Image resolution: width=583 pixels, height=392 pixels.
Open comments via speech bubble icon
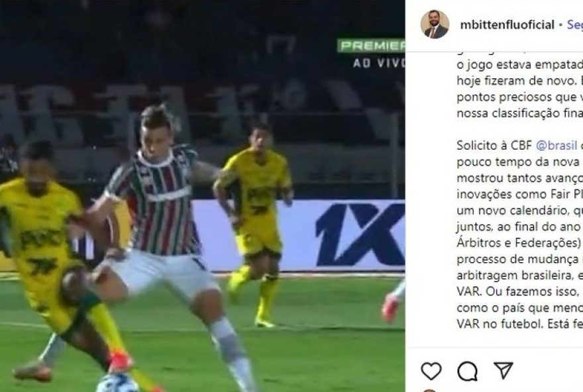(x=467, y=371)
